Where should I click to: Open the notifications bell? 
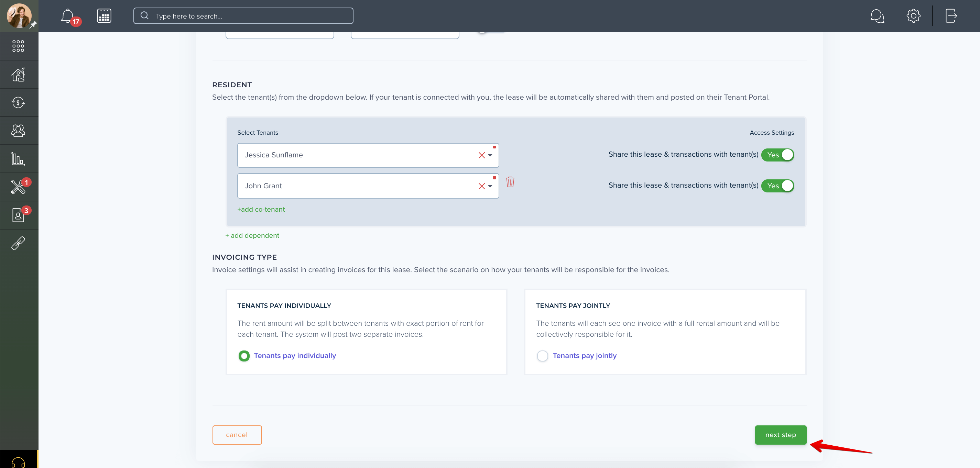point(68,16)
